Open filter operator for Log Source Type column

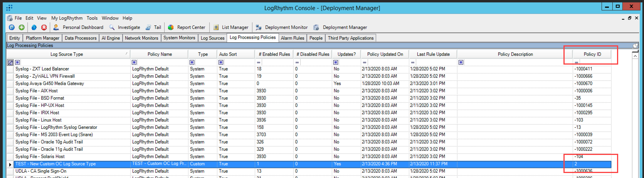17,62
